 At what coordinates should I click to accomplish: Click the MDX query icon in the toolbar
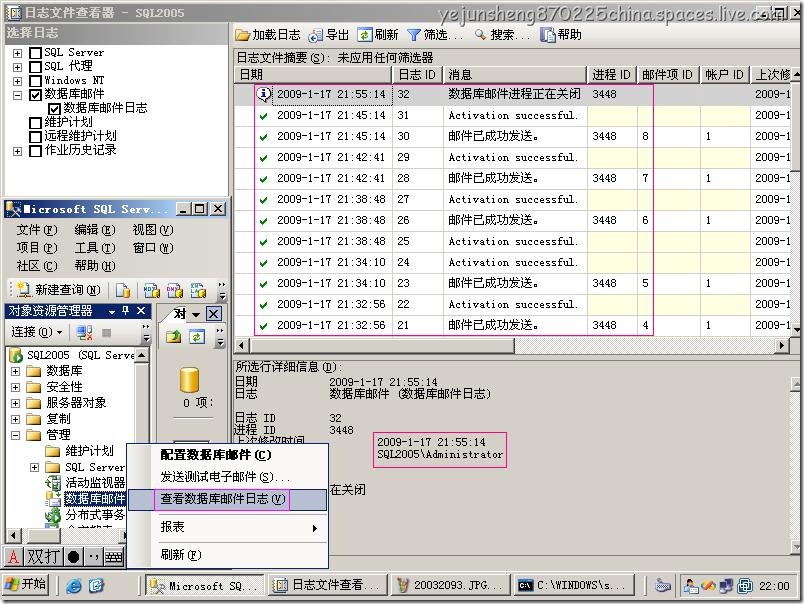[x=151, y=290]
